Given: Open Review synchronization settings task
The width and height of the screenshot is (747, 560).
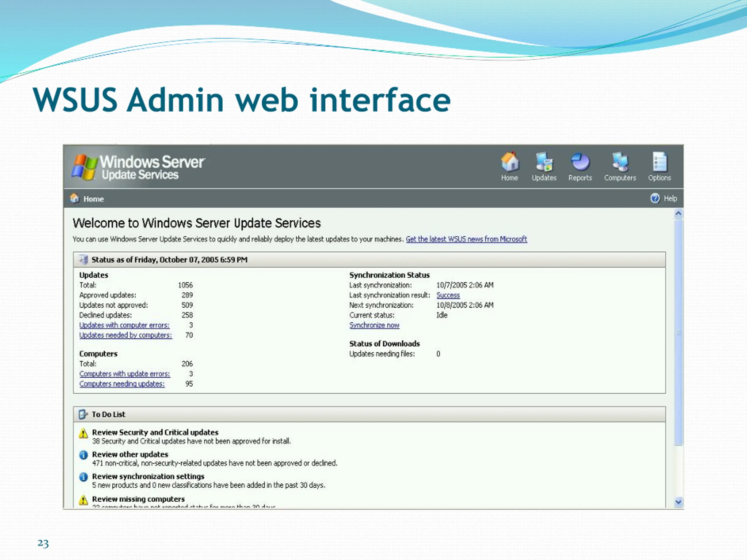Looking at the screenshot, I should click(148, 476).
